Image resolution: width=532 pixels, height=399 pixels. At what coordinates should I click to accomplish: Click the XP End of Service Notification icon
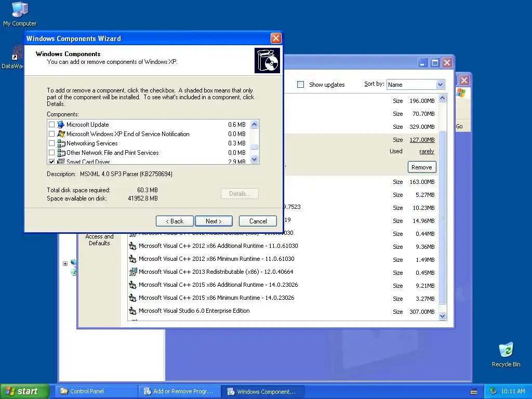point(61,134)
